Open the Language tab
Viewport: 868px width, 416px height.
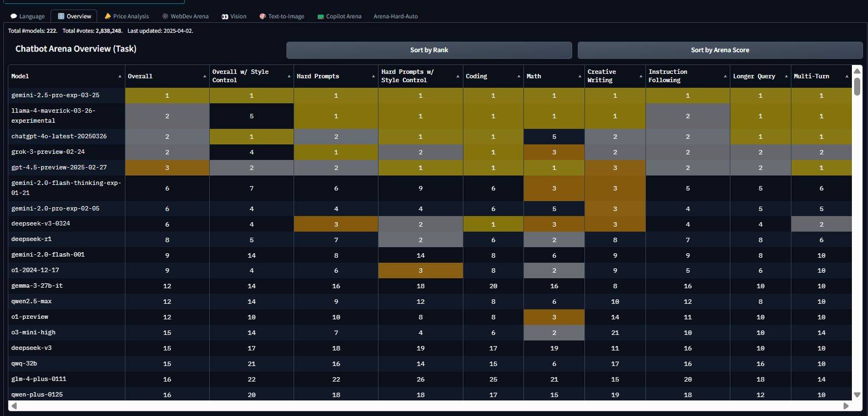click(27, 16)
